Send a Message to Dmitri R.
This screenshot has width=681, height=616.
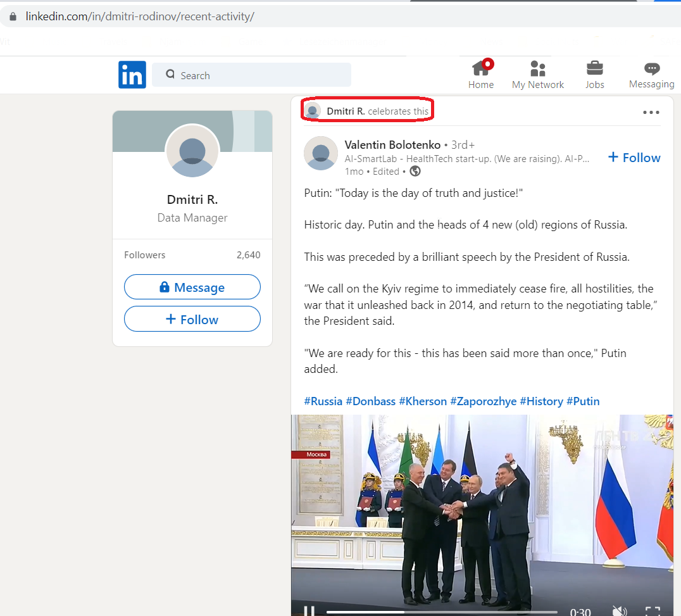point(192,287)
